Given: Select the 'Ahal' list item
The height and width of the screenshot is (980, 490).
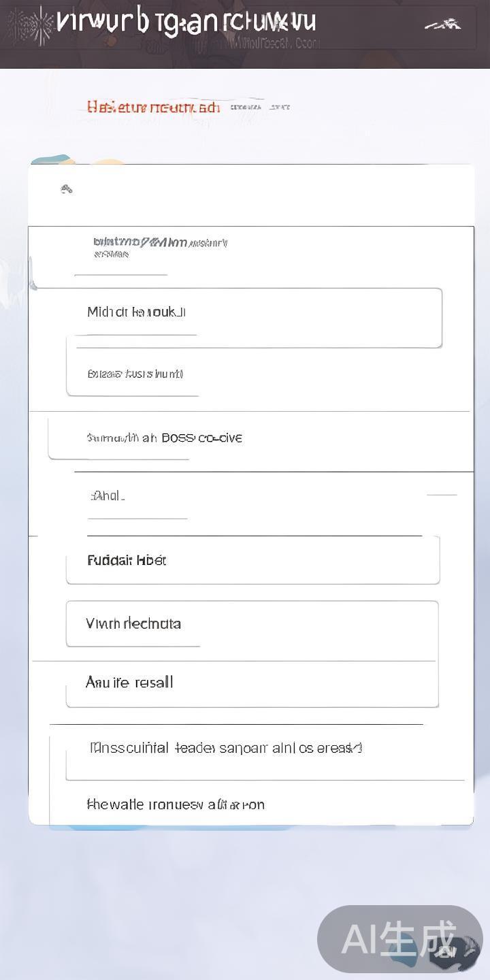Looking at the screenshot, I should [109, 496].
